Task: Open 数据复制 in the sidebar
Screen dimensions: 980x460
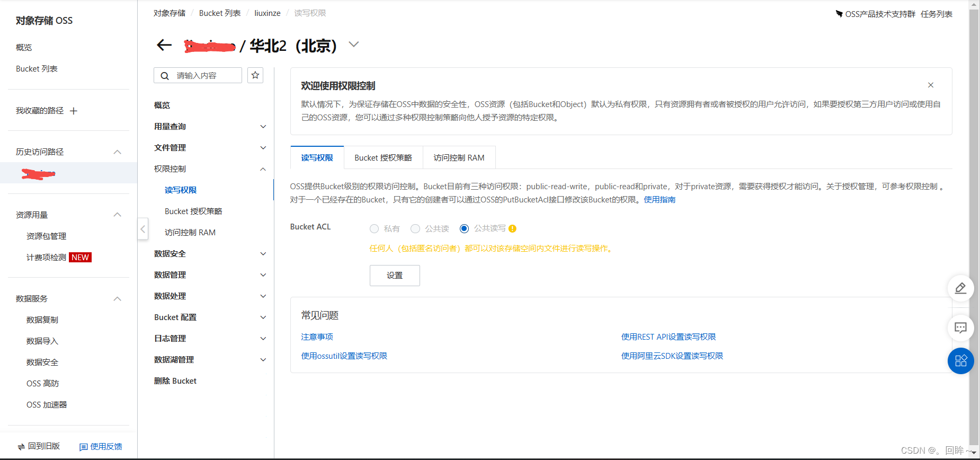Action: click(42, 320)
